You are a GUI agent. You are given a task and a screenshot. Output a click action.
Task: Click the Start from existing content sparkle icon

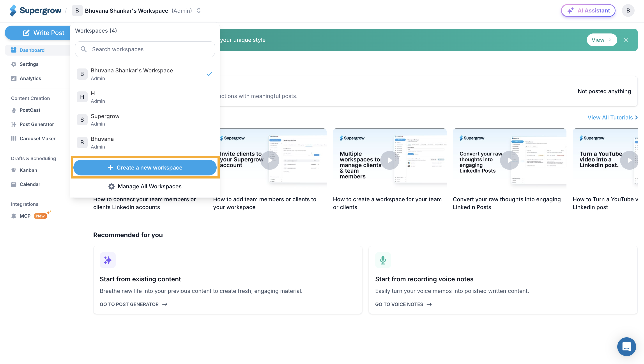coord(108,260)
